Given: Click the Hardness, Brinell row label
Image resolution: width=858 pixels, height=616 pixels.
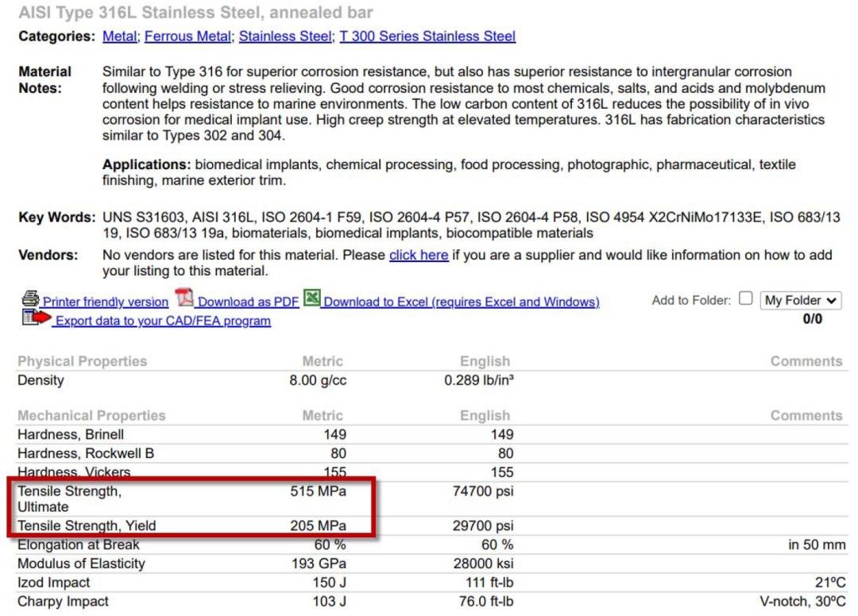Looking at the screenshot, I should [71, 434].
